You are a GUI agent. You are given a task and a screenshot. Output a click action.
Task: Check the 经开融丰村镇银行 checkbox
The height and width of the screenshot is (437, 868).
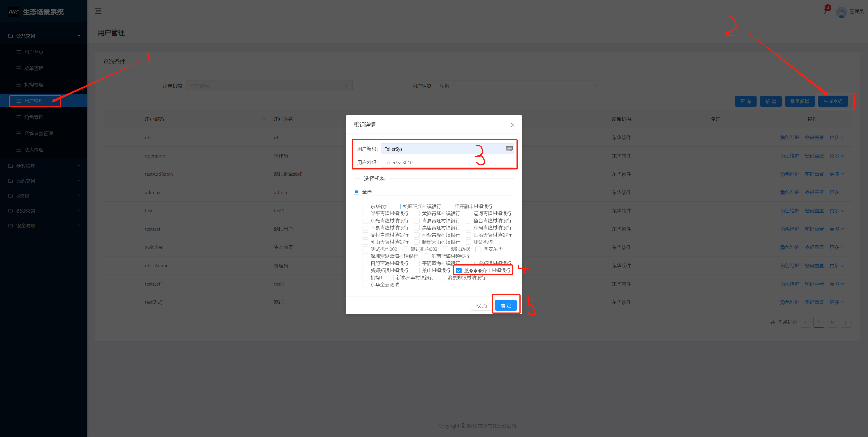pos(449,207)
